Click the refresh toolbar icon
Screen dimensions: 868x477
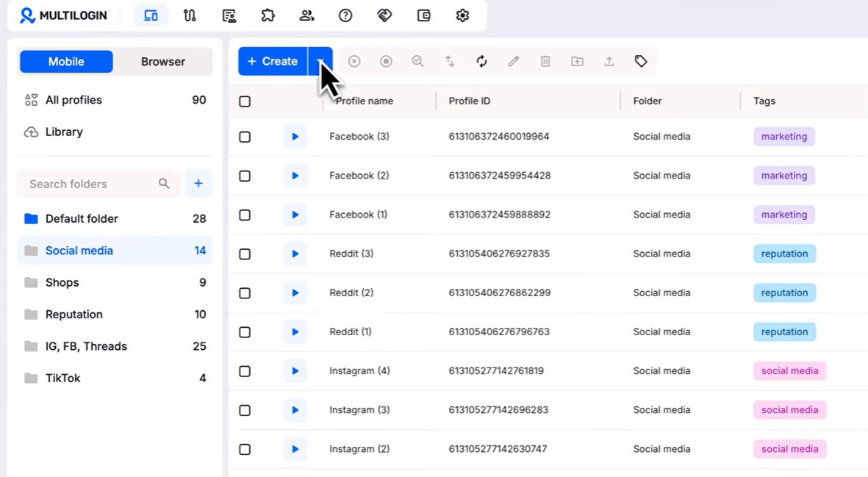tap(481, 62)
